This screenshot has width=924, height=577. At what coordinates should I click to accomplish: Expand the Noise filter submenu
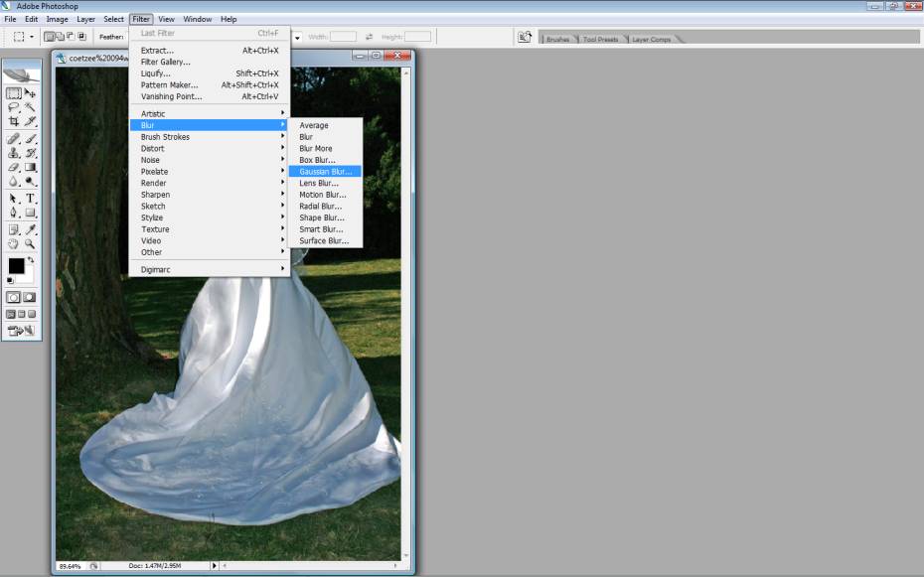tap(210, 160)
